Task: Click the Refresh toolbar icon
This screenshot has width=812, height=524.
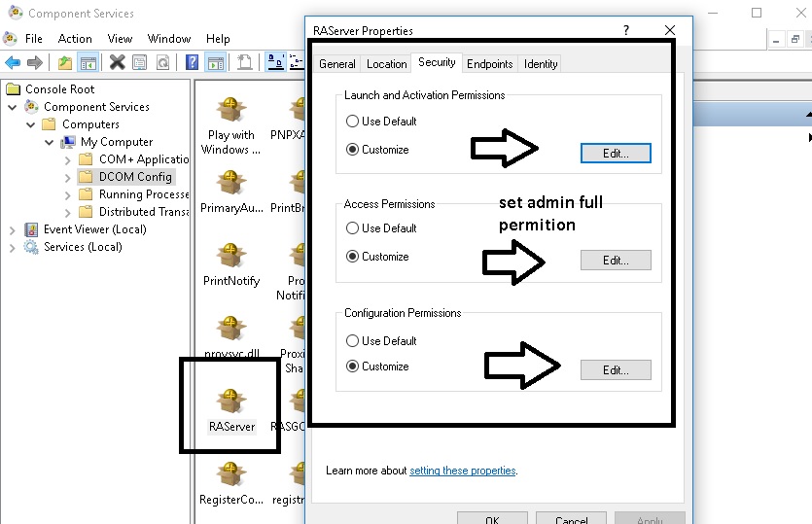Action: coord(162,62)
